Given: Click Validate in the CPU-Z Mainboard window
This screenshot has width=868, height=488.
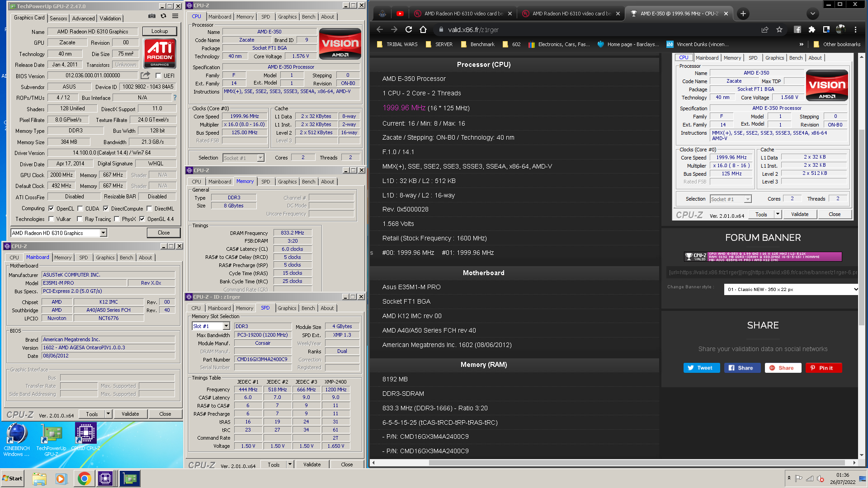Looking at the screenshot, I should coord(130,414).
